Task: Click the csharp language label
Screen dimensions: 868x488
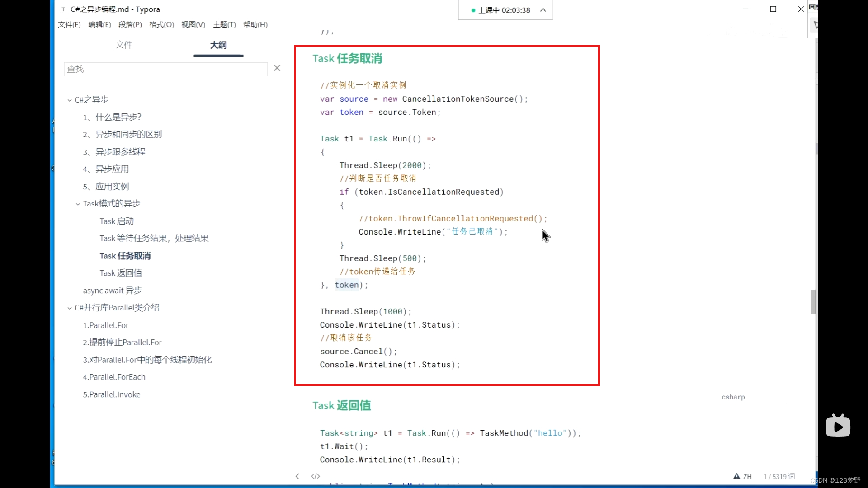Action: coord(733,397)
